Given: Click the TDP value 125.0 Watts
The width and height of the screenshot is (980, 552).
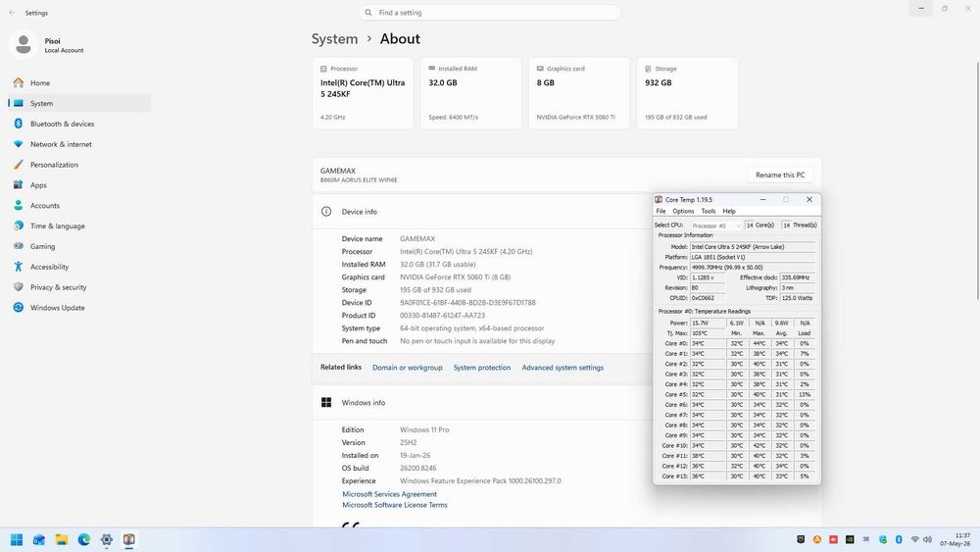Looking at the screenshot, I should pos(797,298).
